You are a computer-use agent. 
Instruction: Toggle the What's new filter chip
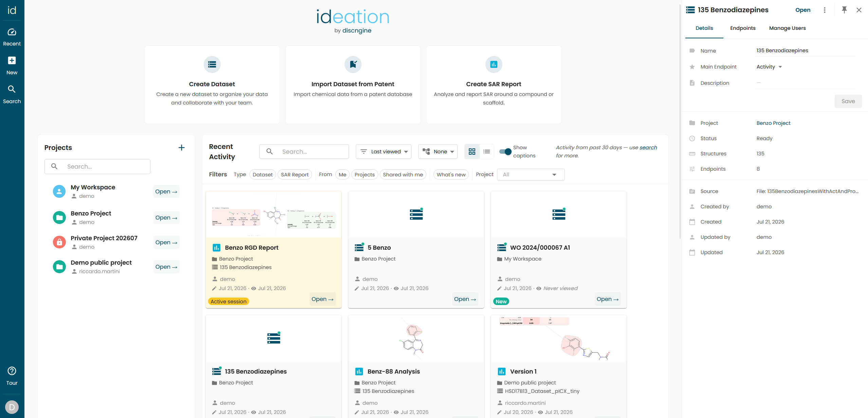click(x=451, y=174)
